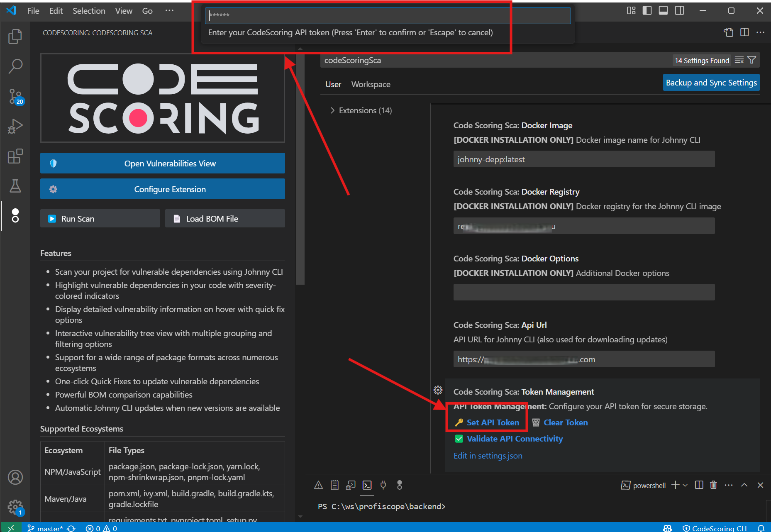Split the editor to the right
This screenshot has width=771, height=532.
744,32
